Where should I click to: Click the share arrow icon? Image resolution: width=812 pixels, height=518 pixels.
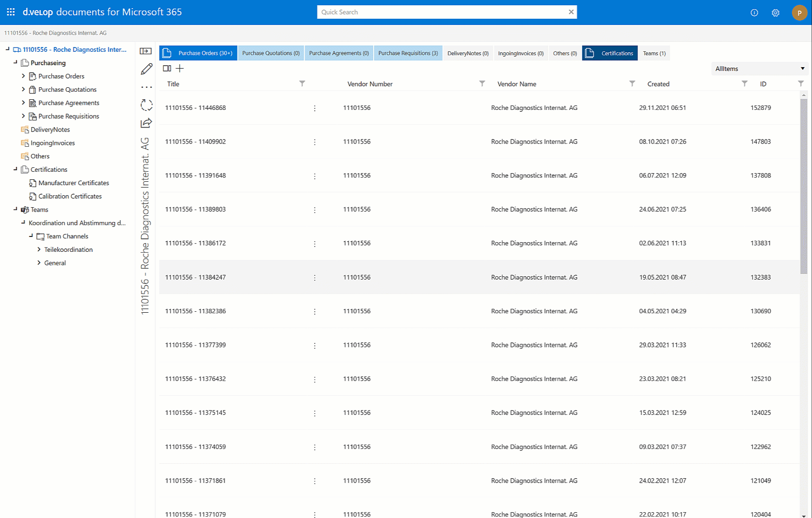pos(146,123)
